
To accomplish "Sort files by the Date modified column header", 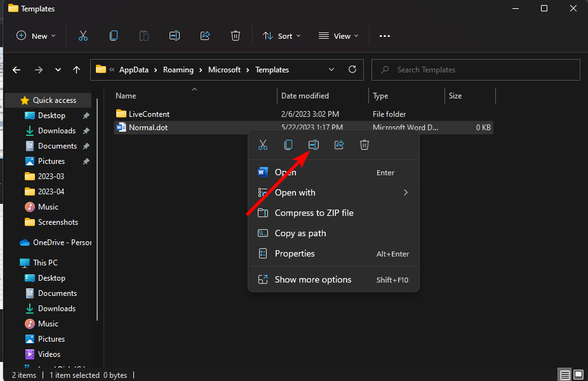I will coord(323,96).
